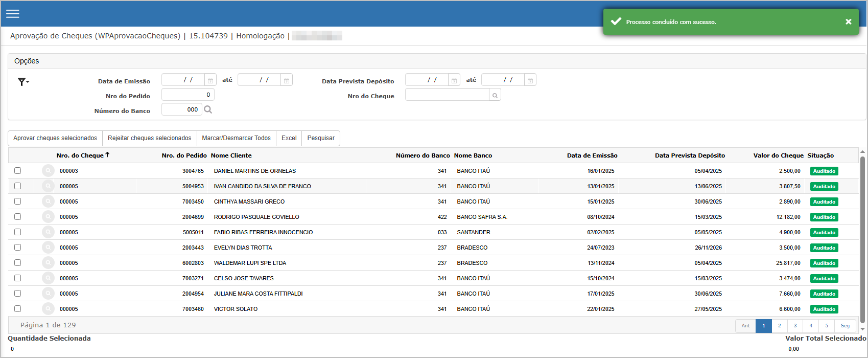Click the Valor do Cheque column header
The image size is (868, 358).
[x=779, y=155]
